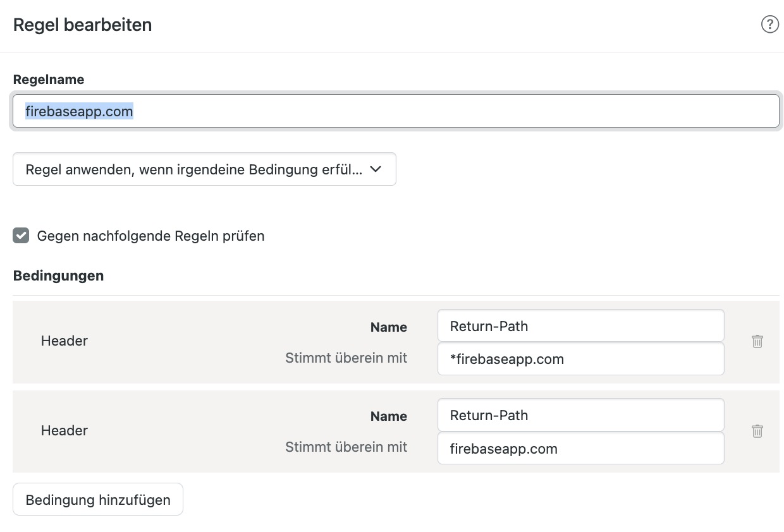
Task: Remove the second Header condition with trash icon
Action: (x=757, y=432)
